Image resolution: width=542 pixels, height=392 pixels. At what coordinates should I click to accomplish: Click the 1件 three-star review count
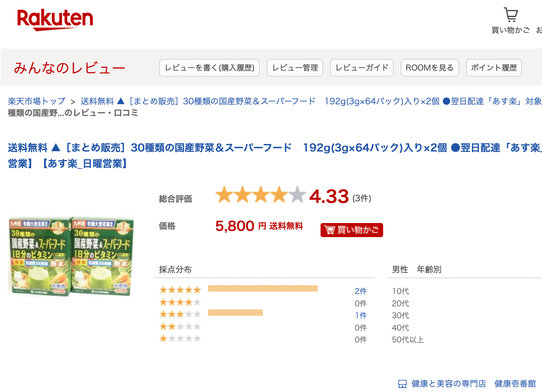click(x=361, y=315)
